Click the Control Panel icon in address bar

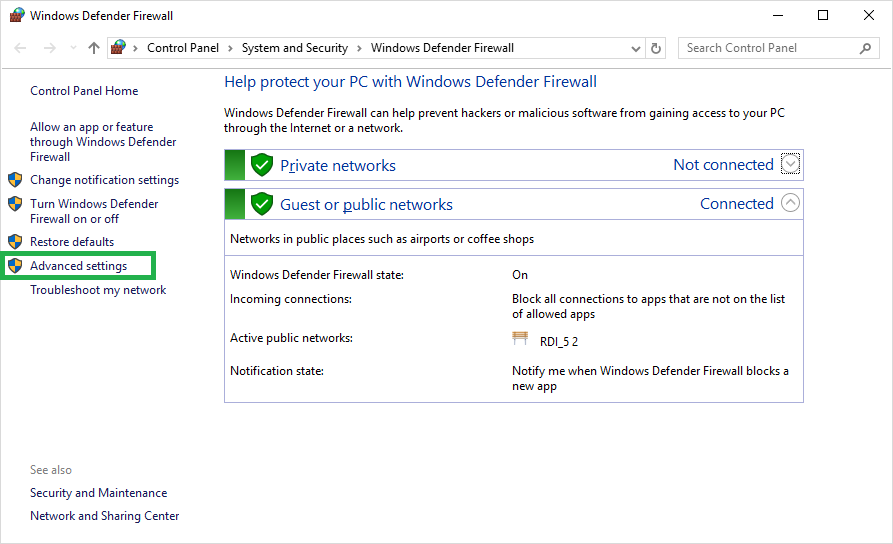118,47
